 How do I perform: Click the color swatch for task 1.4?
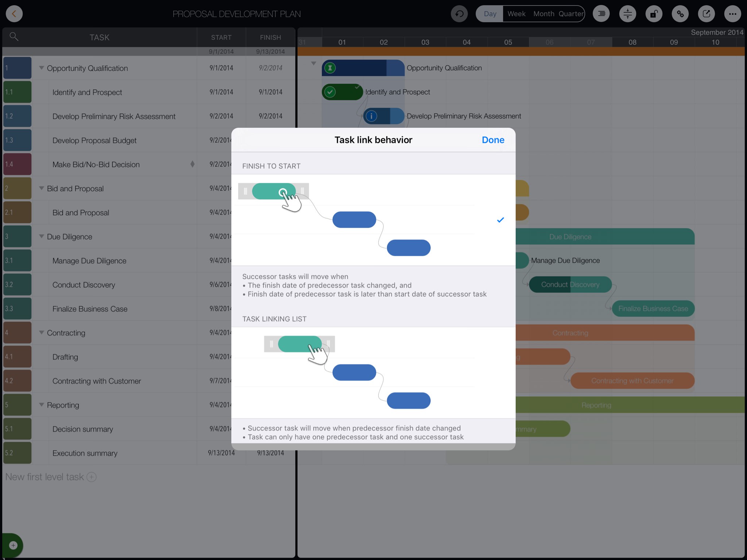(17, 164)
